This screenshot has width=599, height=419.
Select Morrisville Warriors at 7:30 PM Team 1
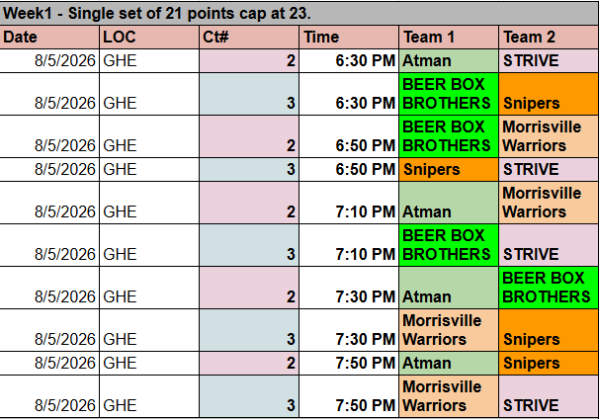click(448, 330)
